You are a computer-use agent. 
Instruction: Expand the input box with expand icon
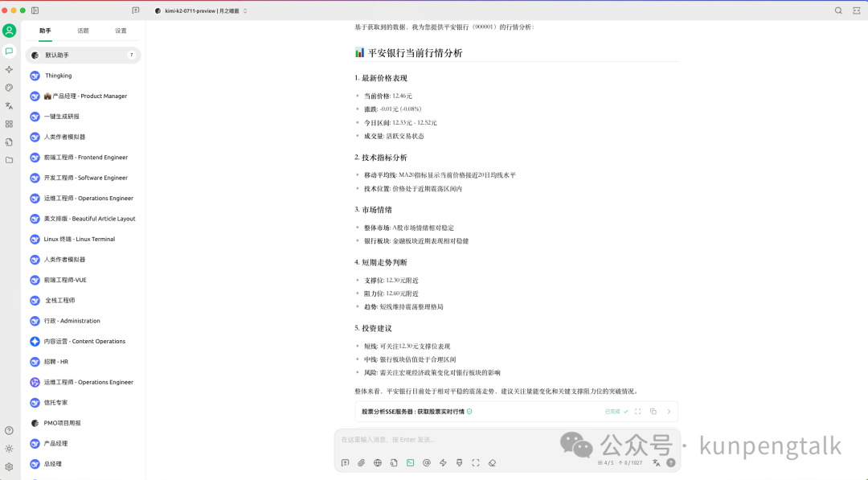pyautogui.click(x=476, y=463)
